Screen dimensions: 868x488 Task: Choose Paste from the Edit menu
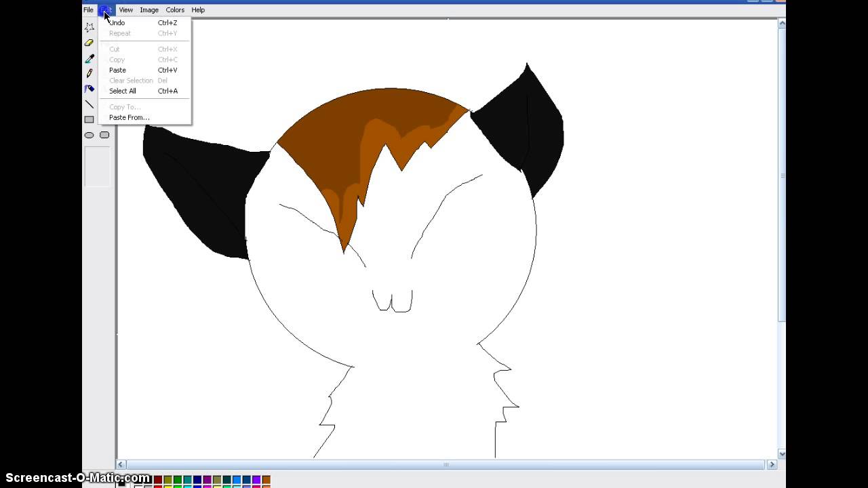pos(145,70)
